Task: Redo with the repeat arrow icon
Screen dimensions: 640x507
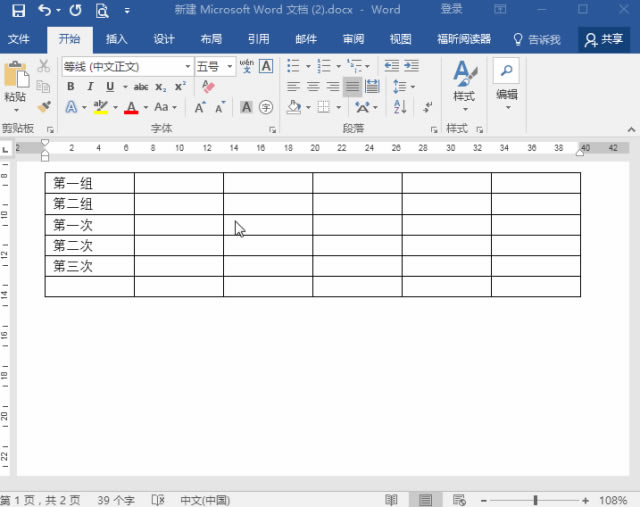Action: tap(76, 10)
